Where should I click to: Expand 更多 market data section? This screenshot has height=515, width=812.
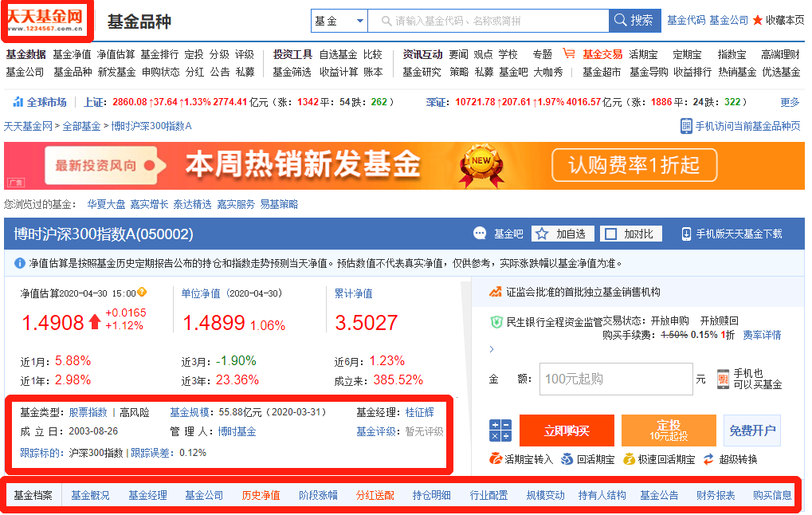791,101
